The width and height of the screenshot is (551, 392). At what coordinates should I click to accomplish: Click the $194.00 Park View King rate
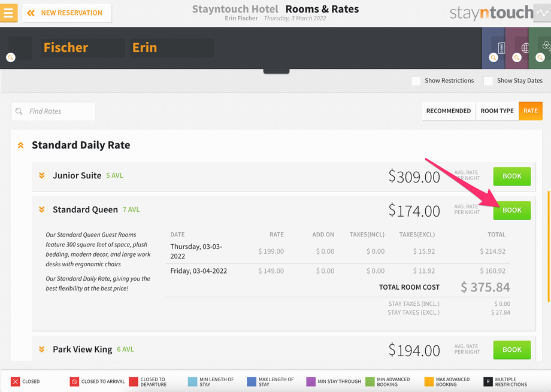(x=414, y=350)
